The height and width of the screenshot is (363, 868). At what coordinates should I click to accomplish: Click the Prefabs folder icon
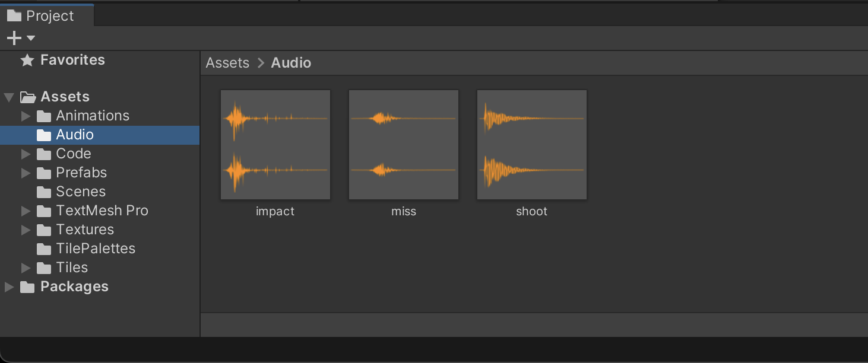click(x=44, y=173)
